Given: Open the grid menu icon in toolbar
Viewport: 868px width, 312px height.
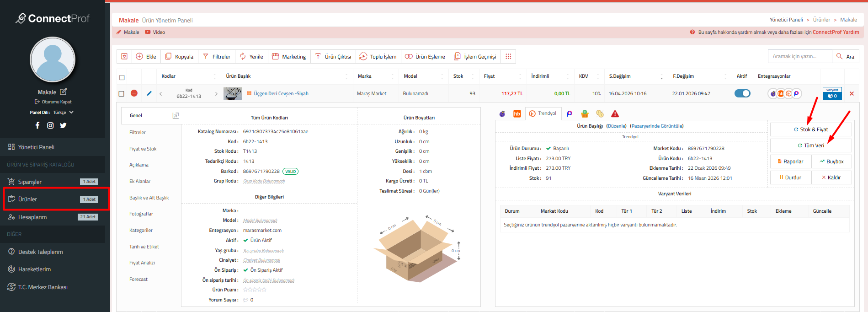Looking at the screenshot, I should (x=508, y=56).
